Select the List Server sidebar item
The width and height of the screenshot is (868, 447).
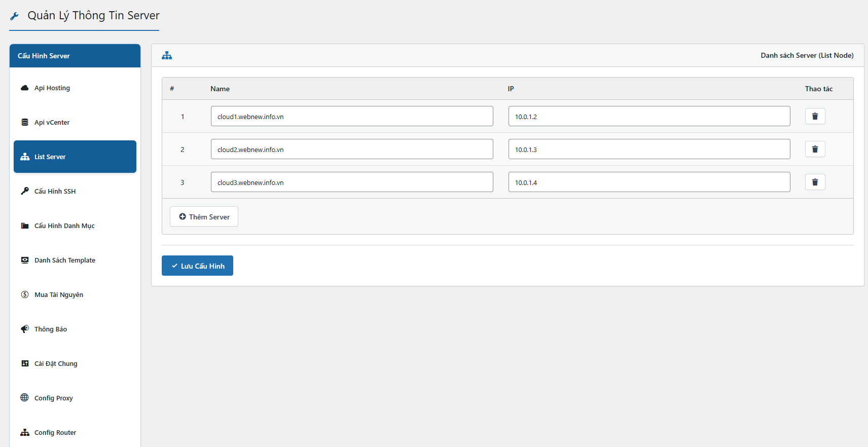click(75, 157)
